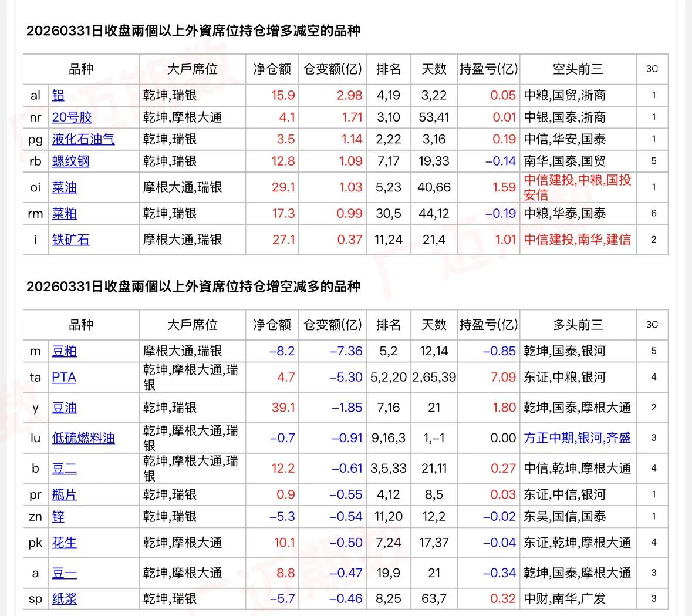The width and height of the screenshot is (692, 616).
Task: Open the 花生 link
Action: point(64,543)
